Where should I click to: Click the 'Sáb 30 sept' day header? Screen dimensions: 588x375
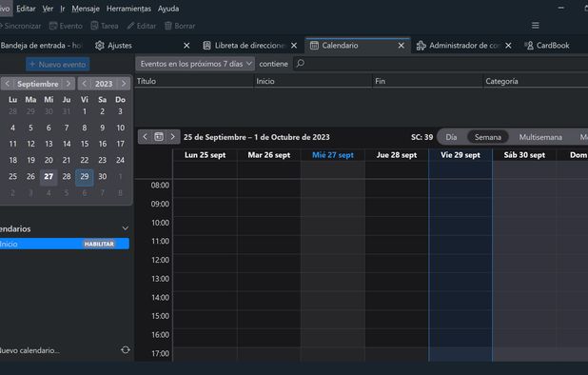(x=524, y=155)
